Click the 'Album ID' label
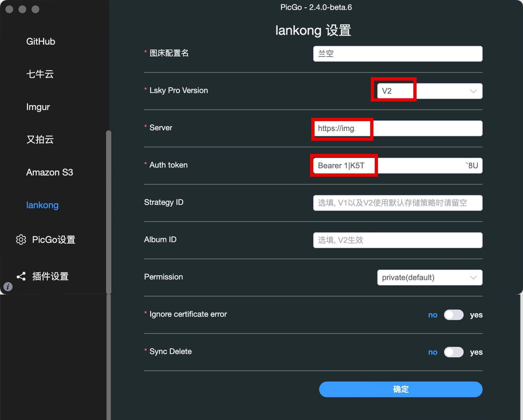The image size is (523, 420). tap(160, 239)
